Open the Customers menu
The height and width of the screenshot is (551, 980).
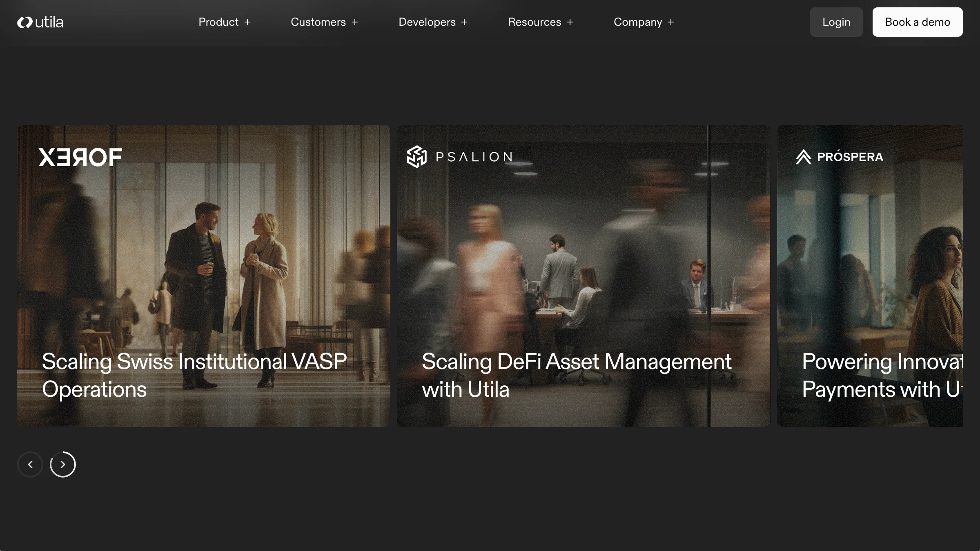318,22
